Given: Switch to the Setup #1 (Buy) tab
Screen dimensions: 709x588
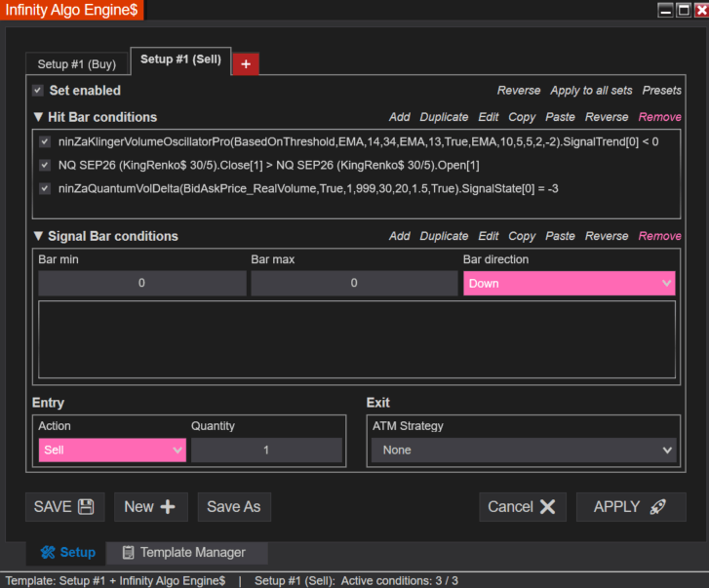Looking at the screenshot, I should tap(77, 64).
